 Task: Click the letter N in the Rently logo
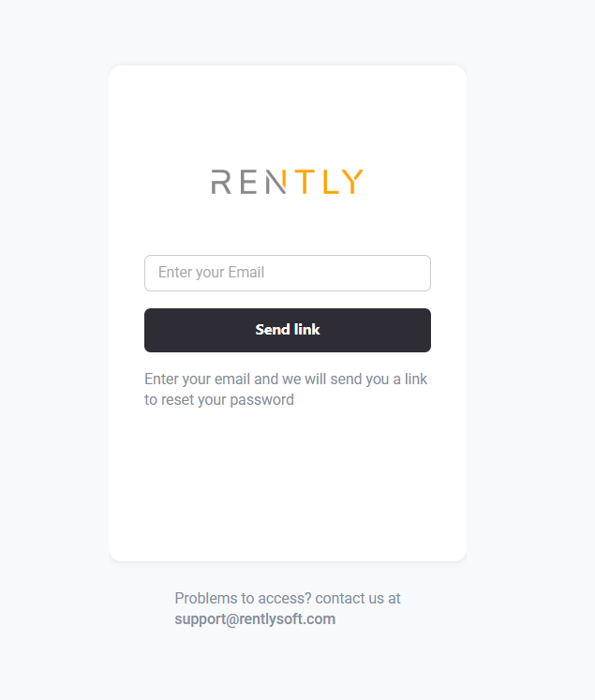(275, 182)
